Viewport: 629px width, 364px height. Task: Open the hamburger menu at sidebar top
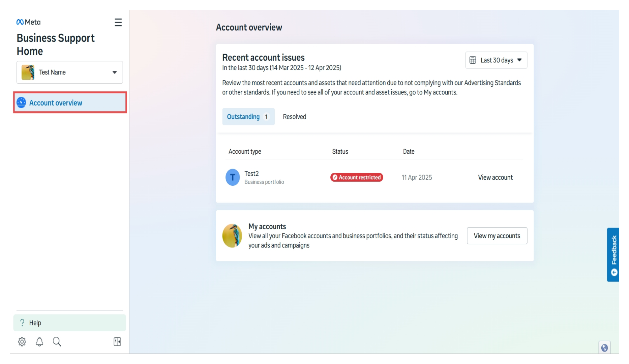(x=118, y=23)
